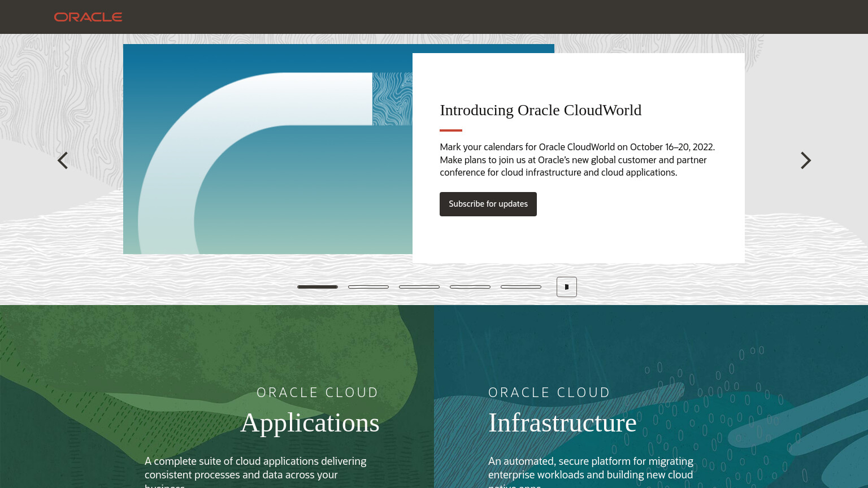This screenshot has height=488, width=868.
Task: Click Introducing Oracle CloudWorld heading
Action: click(x=541, y=110)
